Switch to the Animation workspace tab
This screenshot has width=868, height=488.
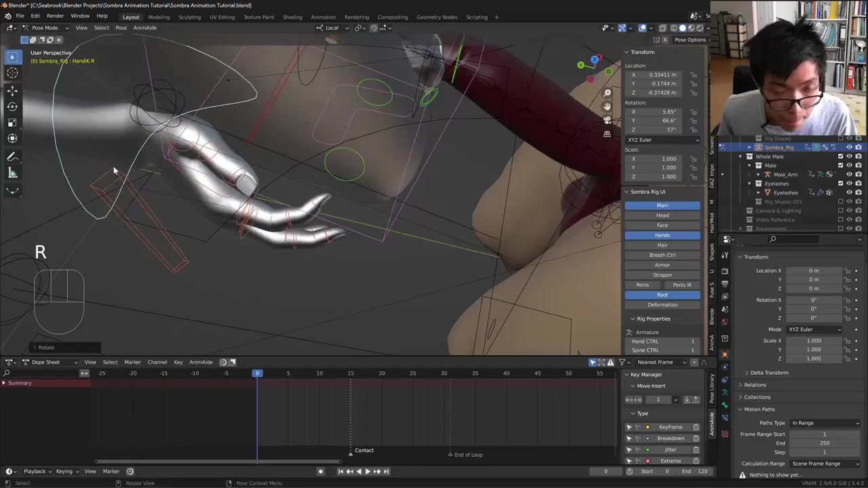tap(323, 17)
